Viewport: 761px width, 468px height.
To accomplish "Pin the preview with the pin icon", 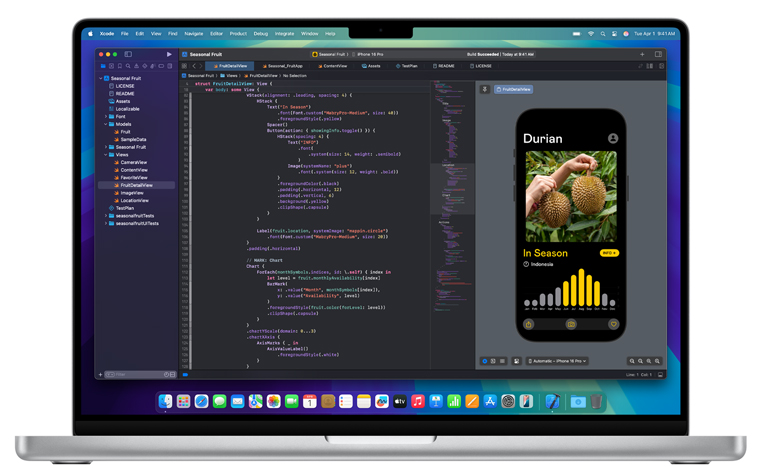I will tap(485, 89).
